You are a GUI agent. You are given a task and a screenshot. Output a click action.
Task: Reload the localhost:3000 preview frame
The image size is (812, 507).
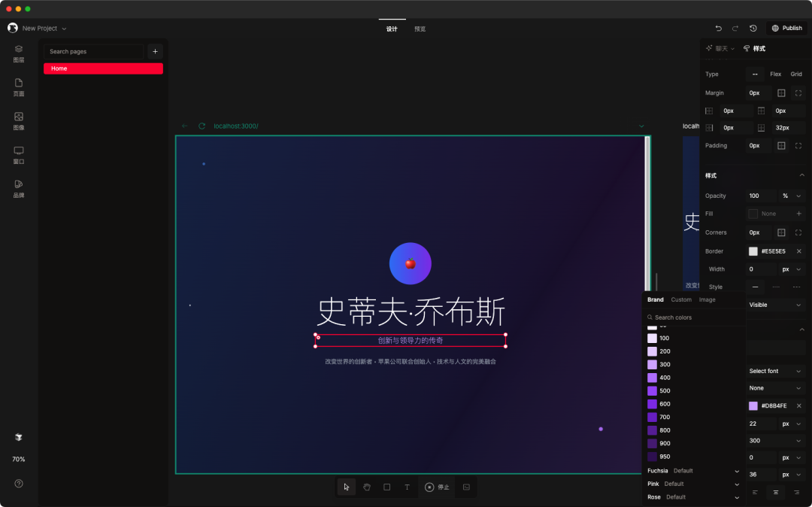point(202,126)
